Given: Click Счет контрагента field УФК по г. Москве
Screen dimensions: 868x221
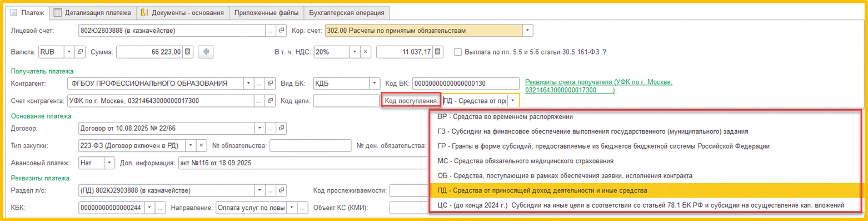Looking at the screenshot, I should pos(160,101).
